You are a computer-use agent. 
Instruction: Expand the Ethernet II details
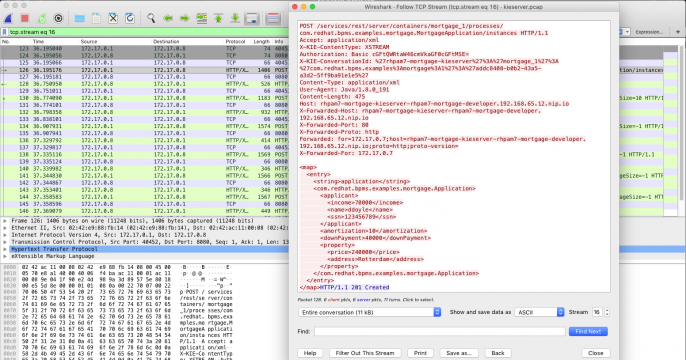click(5, 228)
